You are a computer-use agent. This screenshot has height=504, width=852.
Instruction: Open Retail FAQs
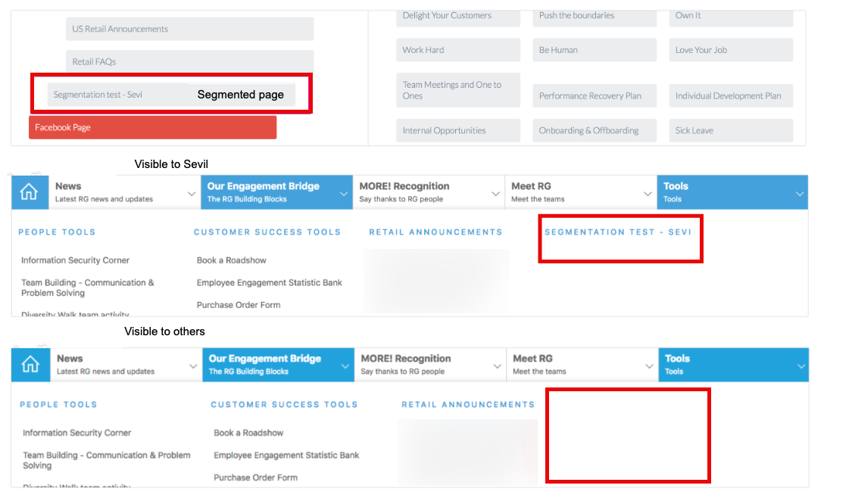point(189,61)
